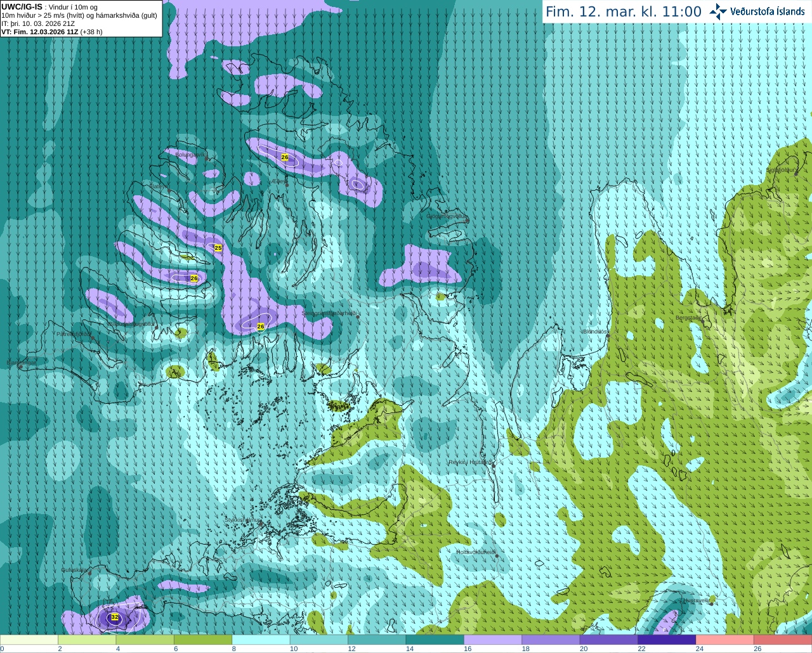Screen dimensions: 812x653
Task: Click the violet 20–22 m/s legend swatch
Action: click(x=609, y=640)
